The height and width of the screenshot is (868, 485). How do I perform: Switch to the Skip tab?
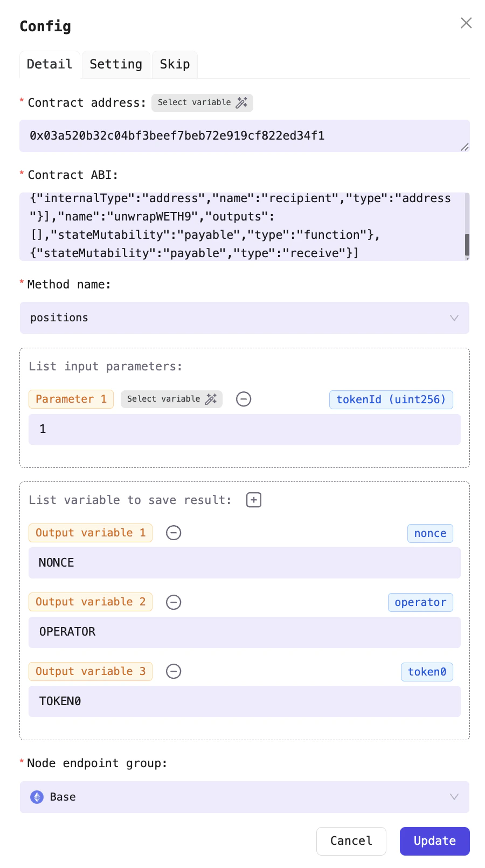(x=175, y=64)
